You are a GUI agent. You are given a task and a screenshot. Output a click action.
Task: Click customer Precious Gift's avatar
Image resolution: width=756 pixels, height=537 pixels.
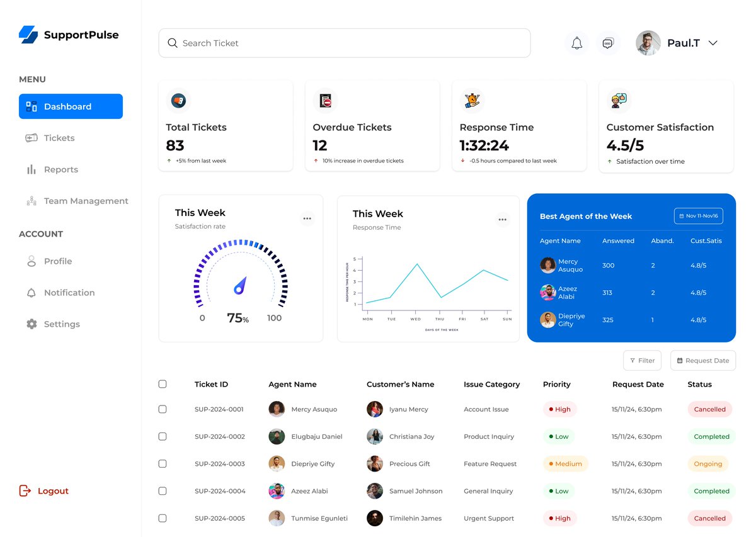pos(375,463)
